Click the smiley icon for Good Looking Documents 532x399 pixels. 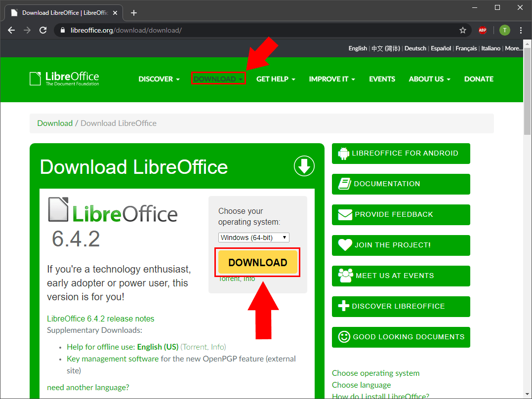(x=344, y=337)
